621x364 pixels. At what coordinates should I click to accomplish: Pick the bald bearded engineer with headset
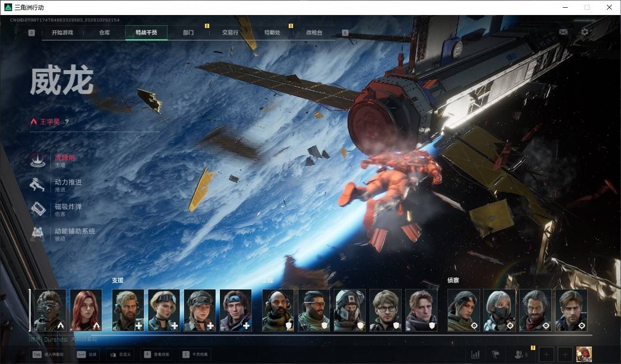[x=278, y=310]
